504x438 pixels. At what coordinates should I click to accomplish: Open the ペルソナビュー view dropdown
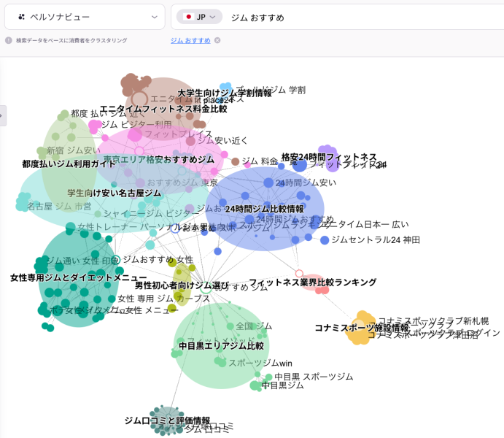pos(85,17)
